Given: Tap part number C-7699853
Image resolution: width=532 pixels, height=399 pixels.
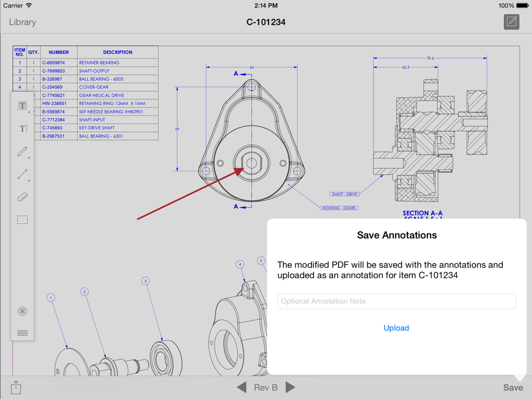Looking at the screenshot, I should 54,71.
